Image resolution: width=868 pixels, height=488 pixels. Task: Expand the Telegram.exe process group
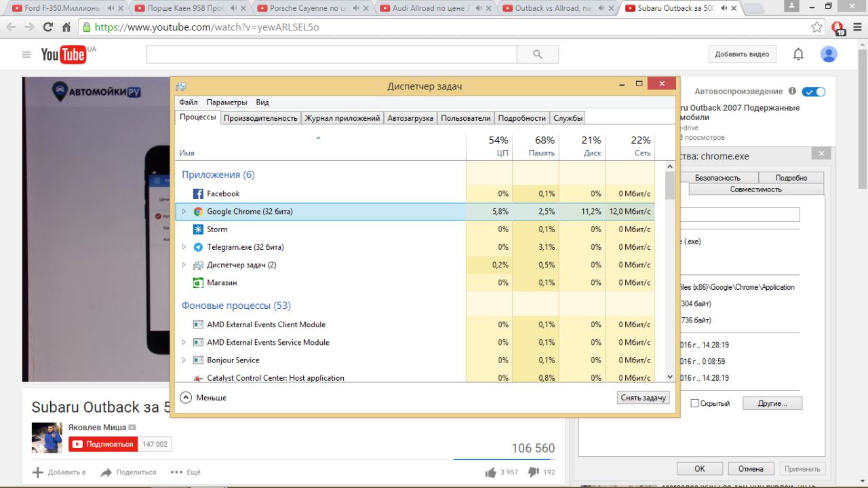coord(183,247)
